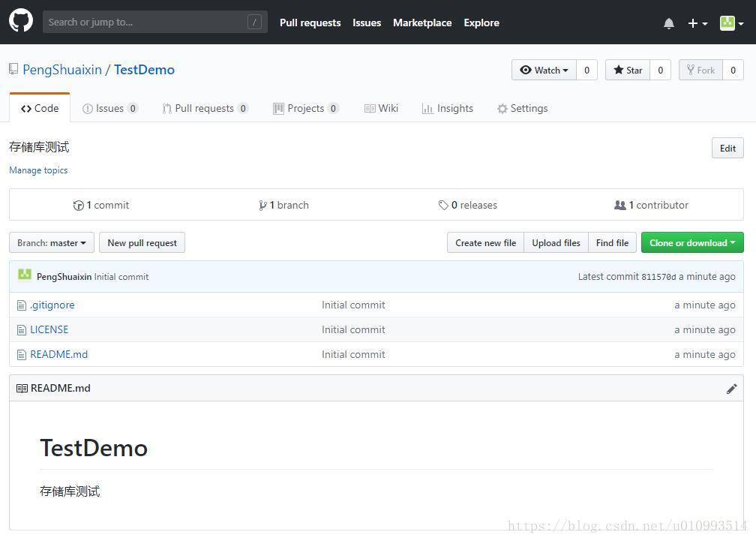This screenshot has width=756, height=541.
Task: Expand the plus create-new menu
Action: 697,23
